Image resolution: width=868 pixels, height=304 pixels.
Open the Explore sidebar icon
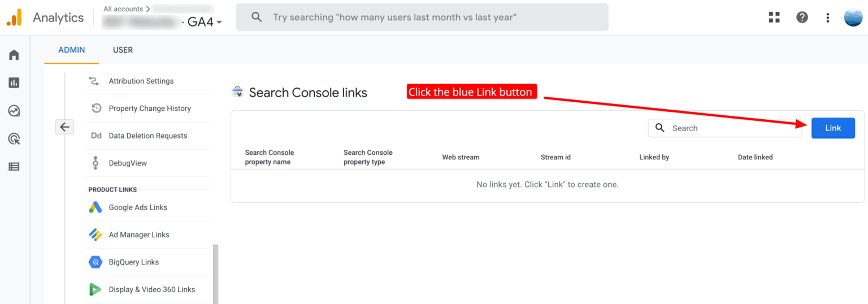point(14,111)
